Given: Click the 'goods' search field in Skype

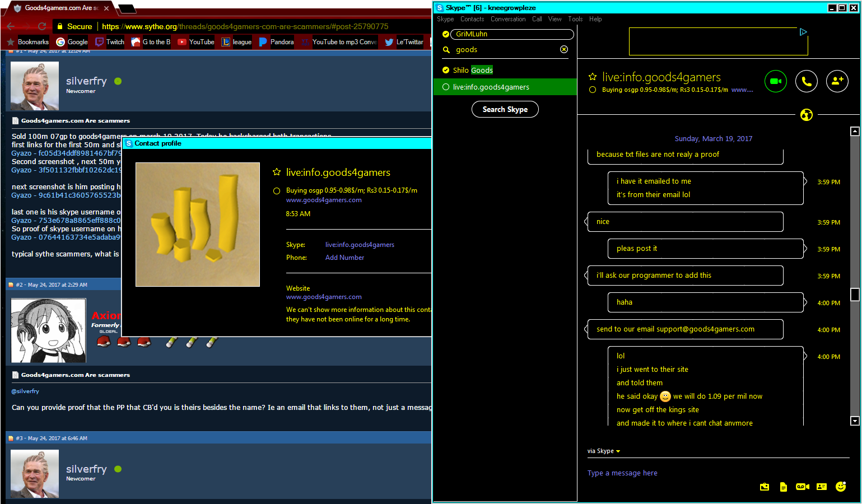Looking at the screenshot, I should click(504, 50).
